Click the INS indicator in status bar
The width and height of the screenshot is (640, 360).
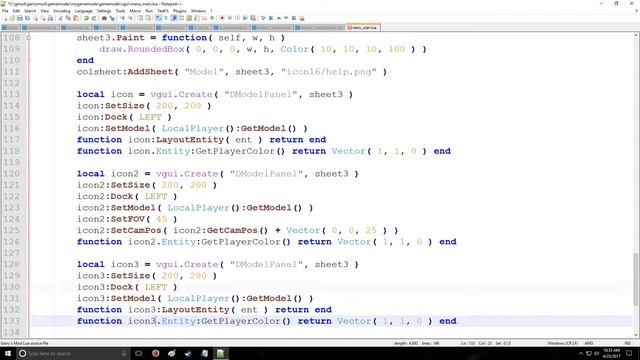click(x=628, y=343)
